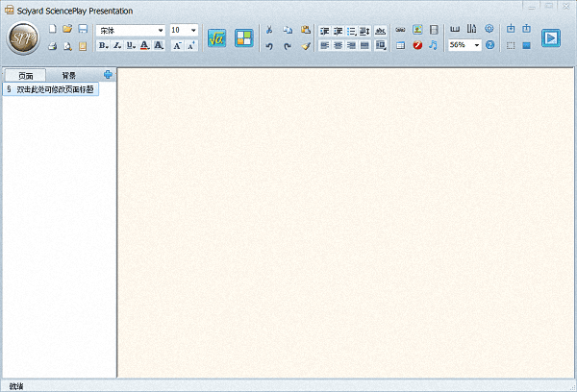
Task: Switch to the 页面 tab
Action: pos(26,75)
